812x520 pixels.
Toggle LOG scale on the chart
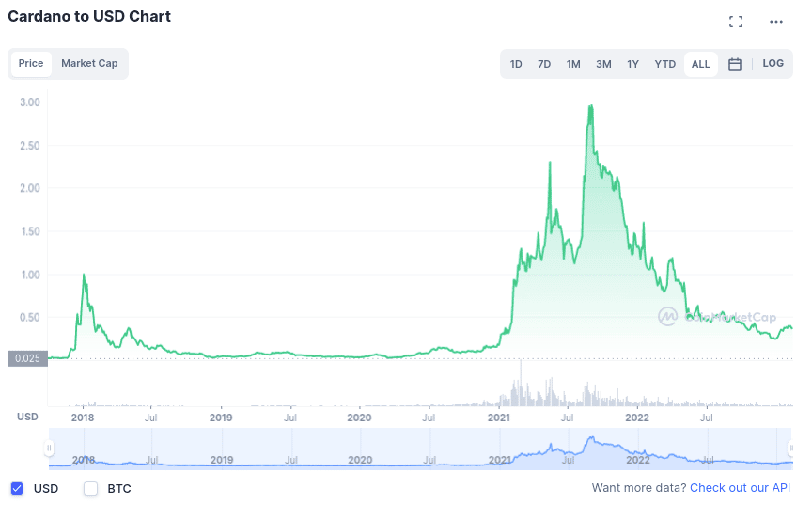773,64
